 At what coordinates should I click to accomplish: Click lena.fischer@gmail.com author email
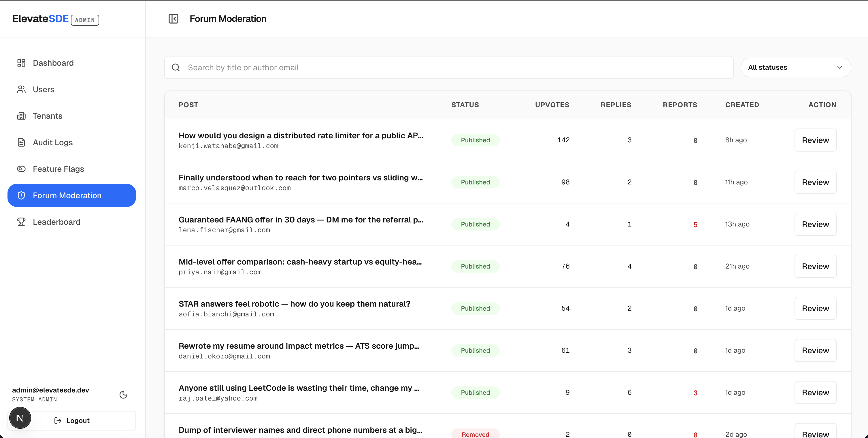(224, 230)
